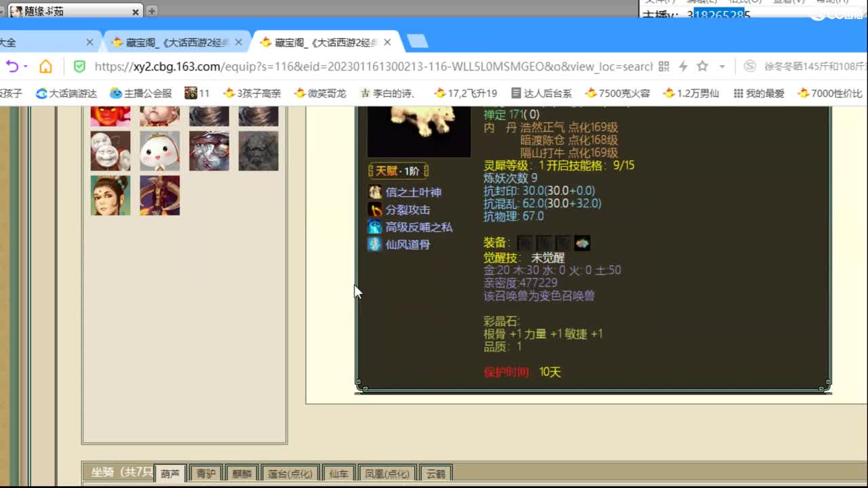
Task: Click the plus button beside 随缘 tab
Action: (x=152, y=11)
